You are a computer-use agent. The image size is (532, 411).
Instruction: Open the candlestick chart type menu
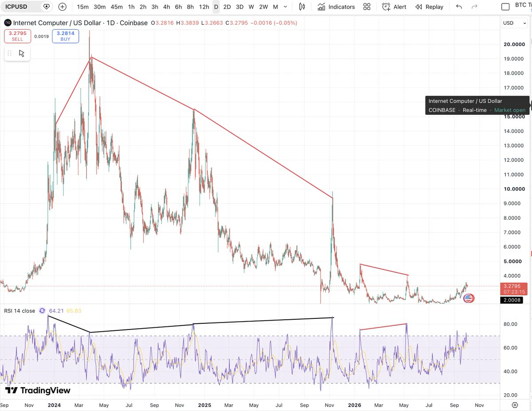pyautogui.click(x=302, y=7)
